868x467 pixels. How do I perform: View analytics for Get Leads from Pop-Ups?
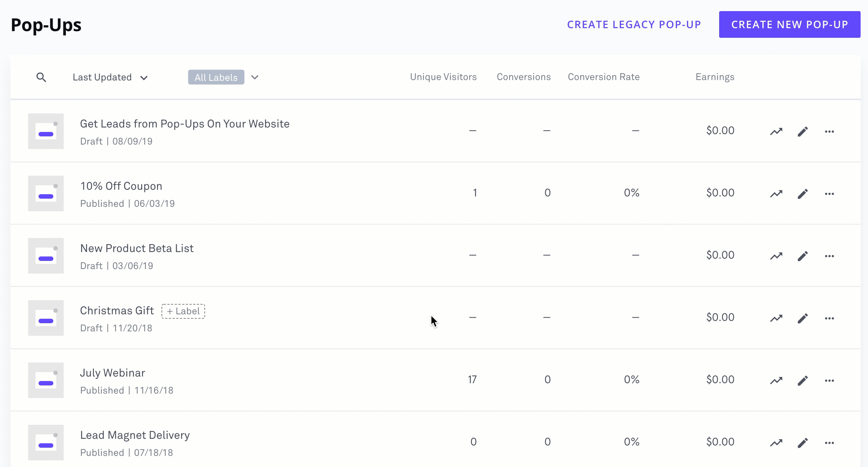776,131
